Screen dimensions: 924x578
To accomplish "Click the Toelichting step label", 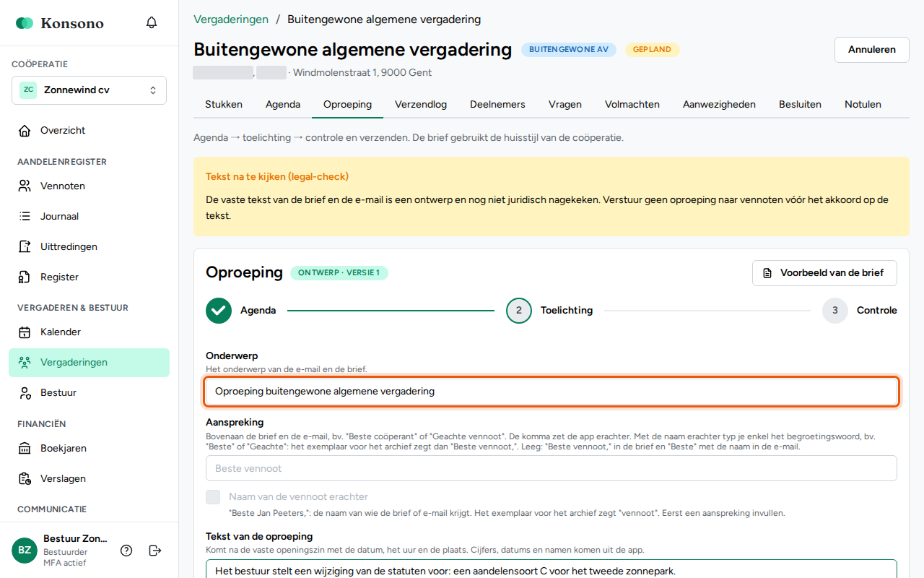I will [x=567, y=311].
